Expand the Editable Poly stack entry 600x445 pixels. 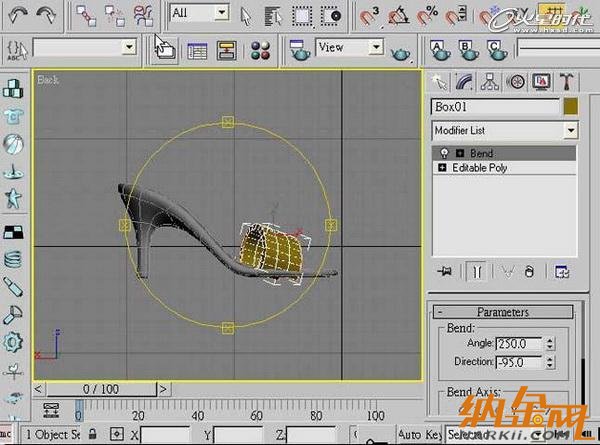click(x=442, y=168)
